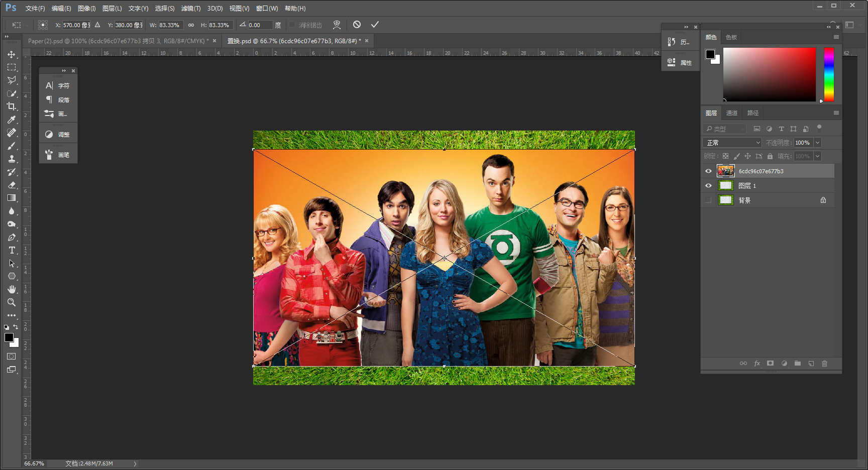This screenshot has height=470, width=868.
Task: Open layer style fx menu
Action: (x=757, y=364)
